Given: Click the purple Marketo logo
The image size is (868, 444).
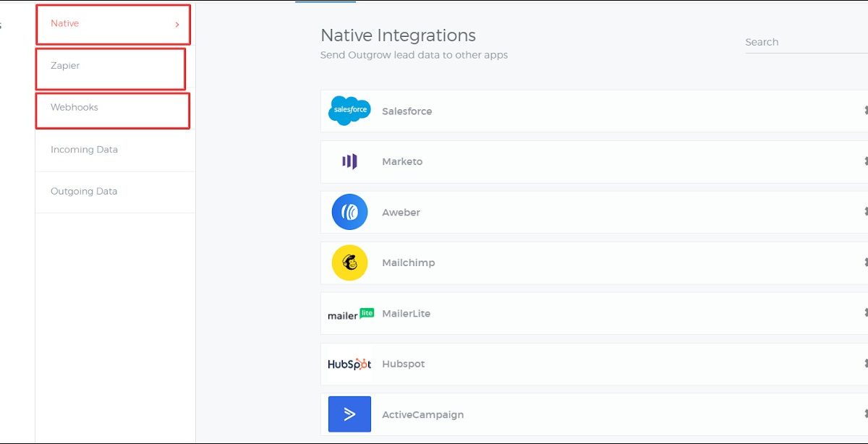Looking at the screenshot, I should point(349,161).
